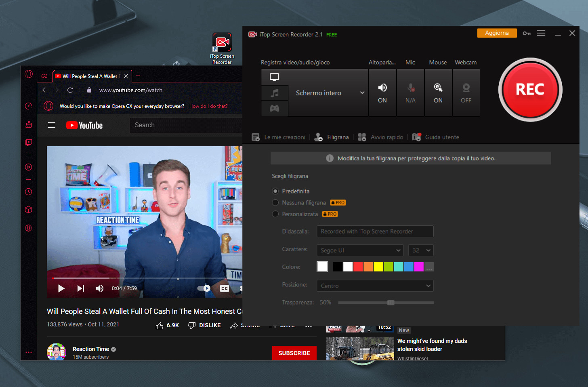Select the screen video recording mode icon

tap(275, 77)
